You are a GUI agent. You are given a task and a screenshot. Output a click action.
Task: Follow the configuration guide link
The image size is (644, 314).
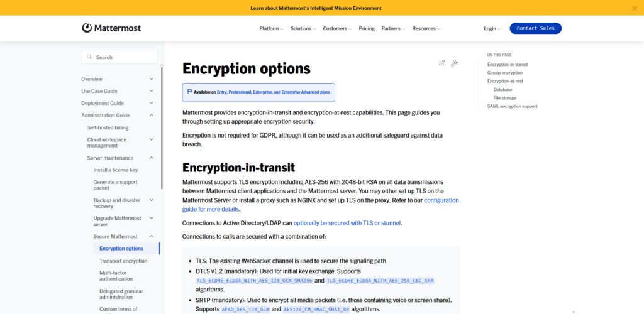[x=320, y=205]
